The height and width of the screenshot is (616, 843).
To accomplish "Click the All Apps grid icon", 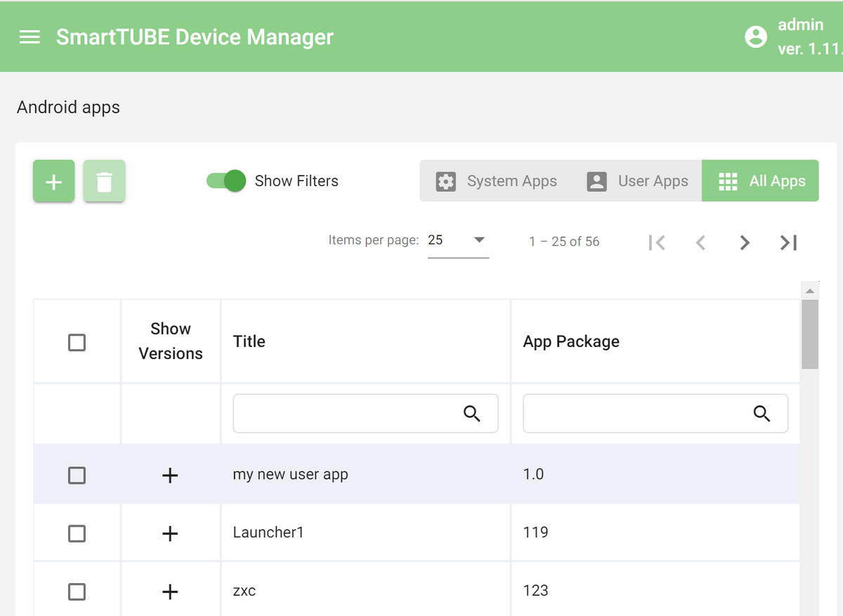I will click(728, 181).
